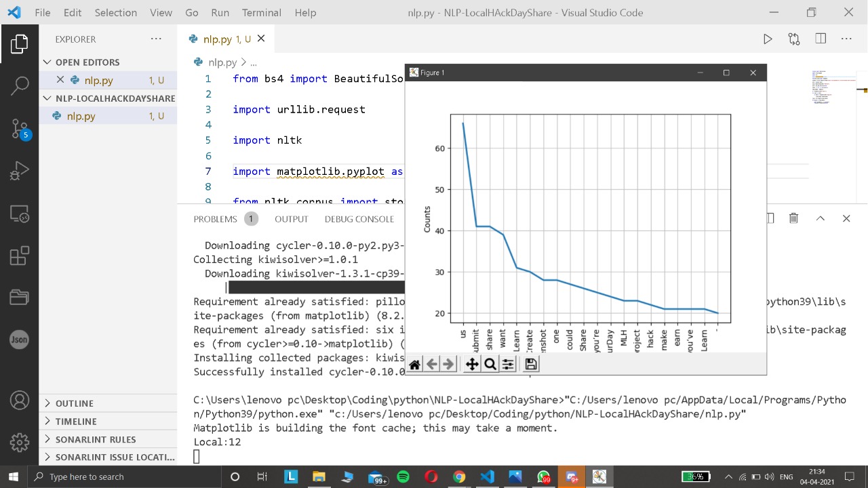
Task: Open the Terminal menu
Action: pos(261,12)
